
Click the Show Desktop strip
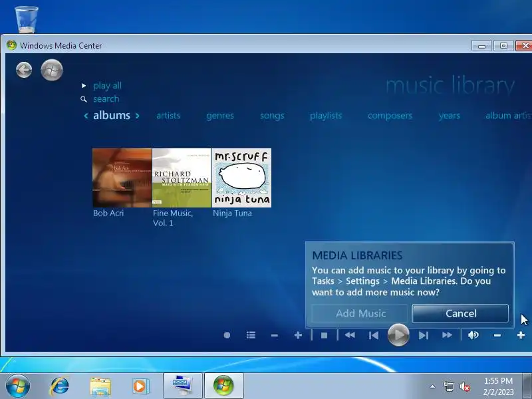pyautogui.click(x=527, y=386)
